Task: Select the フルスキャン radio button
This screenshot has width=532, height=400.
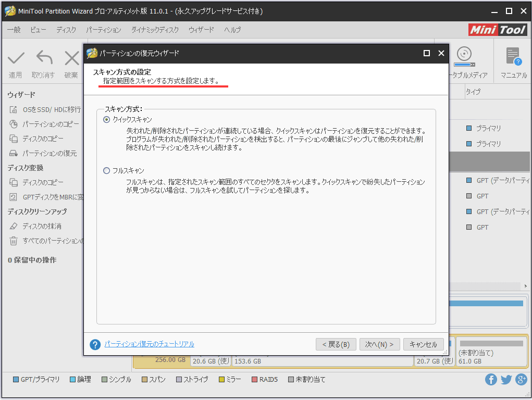Action: 106,170
